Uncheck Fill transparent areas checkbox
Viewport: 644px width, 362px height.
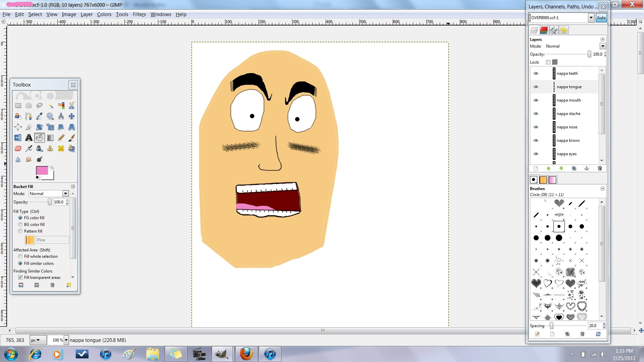tap(20, 278)
